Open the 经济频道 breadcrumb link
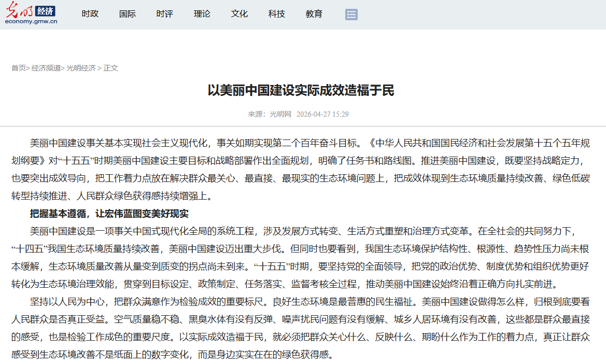 pyautogui.click(x=46, y=68)
